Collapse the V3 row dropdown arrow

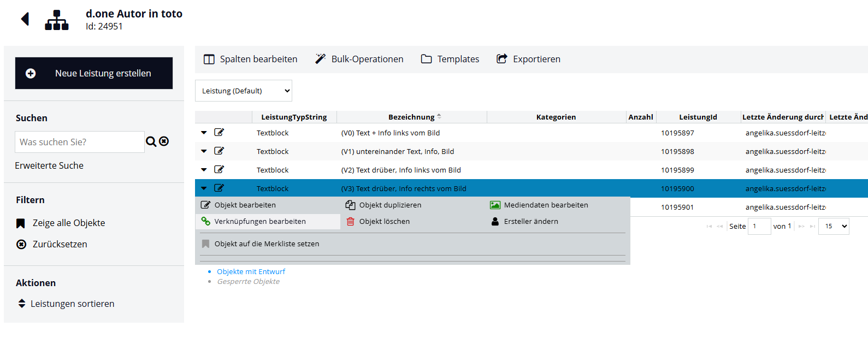tap(204, 188)
